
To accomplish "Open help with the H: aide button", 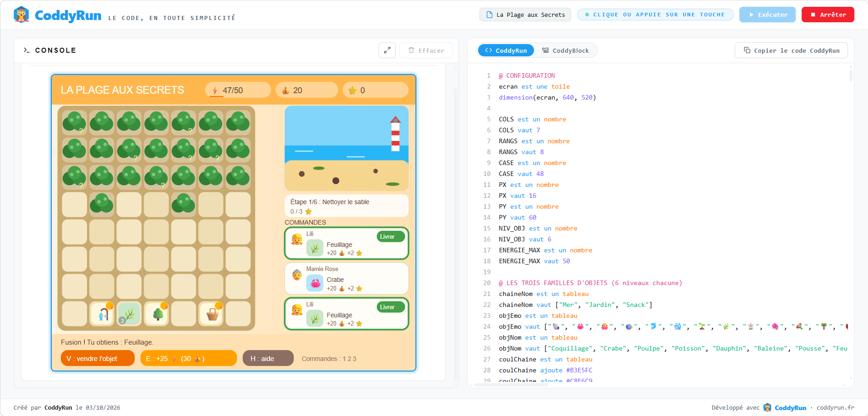I will pos(268,358).
